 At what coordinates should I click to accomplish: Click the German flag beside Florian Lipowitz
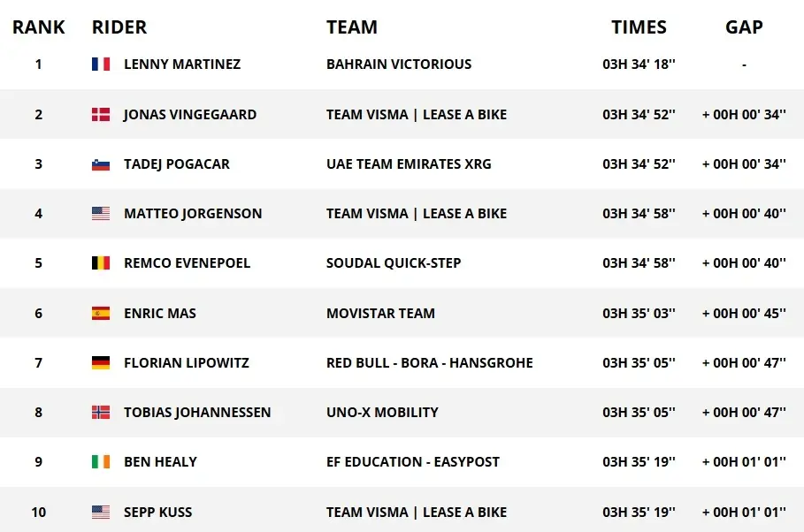pyautogui.click(x=100, y=363)
